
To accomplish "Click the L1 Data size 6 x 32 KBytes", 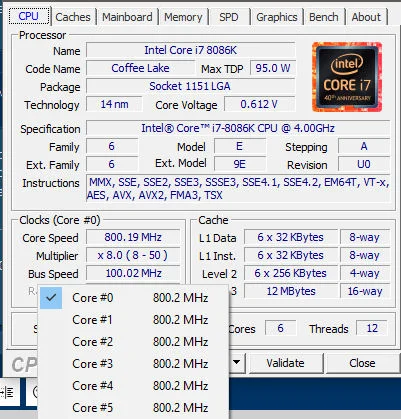I will tap(290, 237).
